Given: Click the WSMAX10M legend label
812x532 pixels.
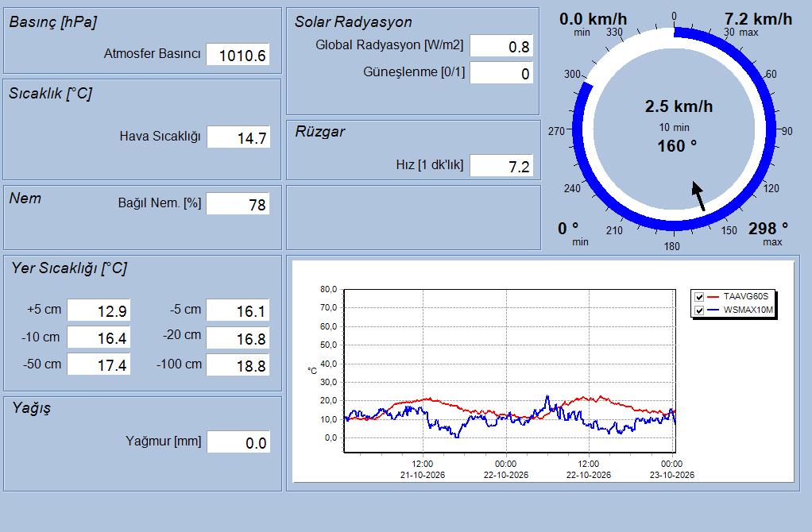Looking at the screenshot, I should (748, 310).
